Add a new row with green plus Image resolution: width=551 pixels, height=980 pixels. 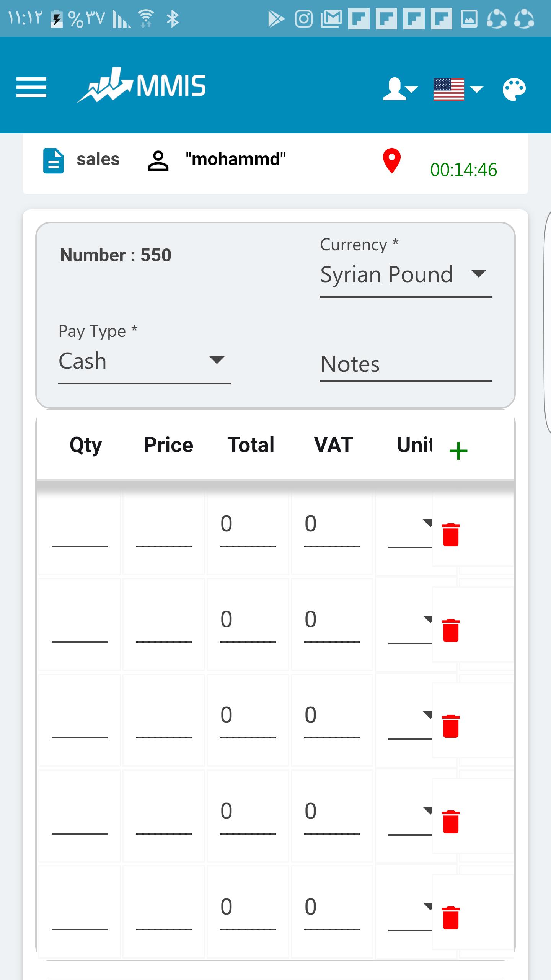(x=458, y=451)
